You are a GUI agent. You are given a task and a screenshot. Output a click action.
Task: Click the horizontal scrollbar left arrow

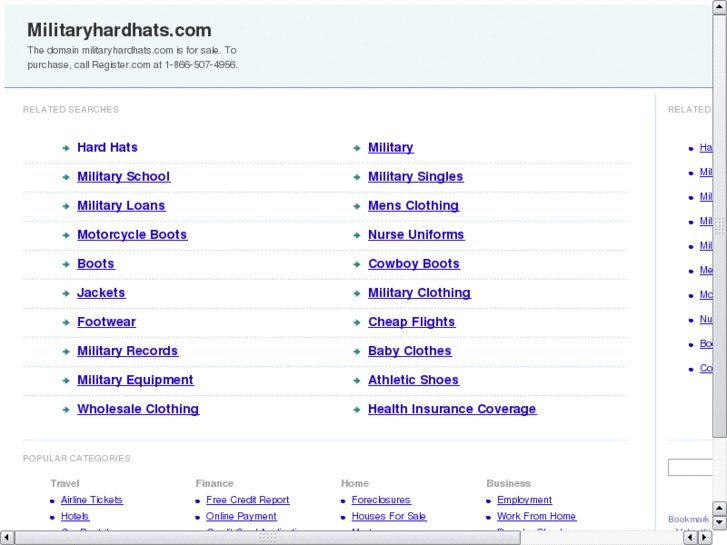click(x=7, y=538)
